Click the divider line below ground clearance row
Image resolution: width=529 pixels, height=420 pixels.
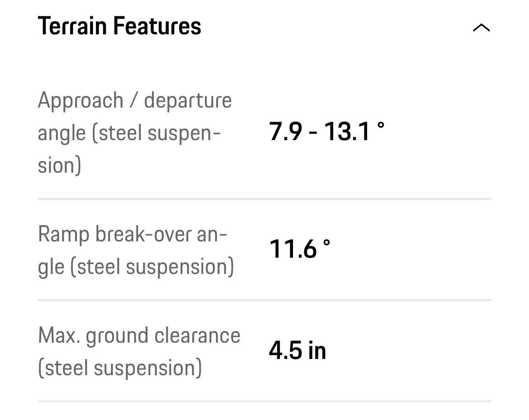[x=264, y=401]
